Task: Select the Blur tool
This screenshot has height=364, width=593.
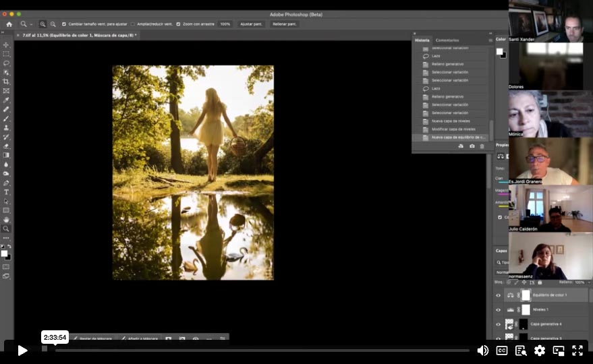Action: [x=6, y=164]
